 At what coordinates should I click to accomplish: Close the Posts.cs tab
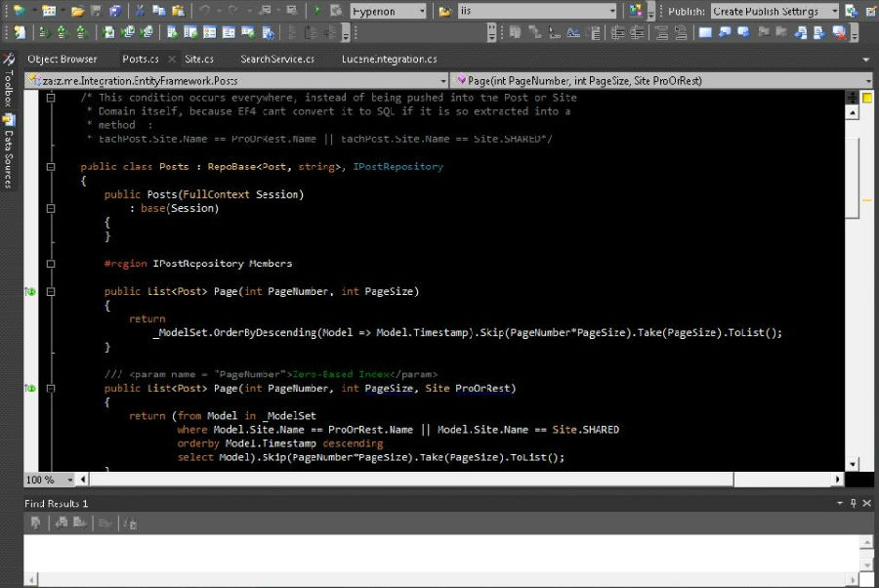tap(172, 59)
